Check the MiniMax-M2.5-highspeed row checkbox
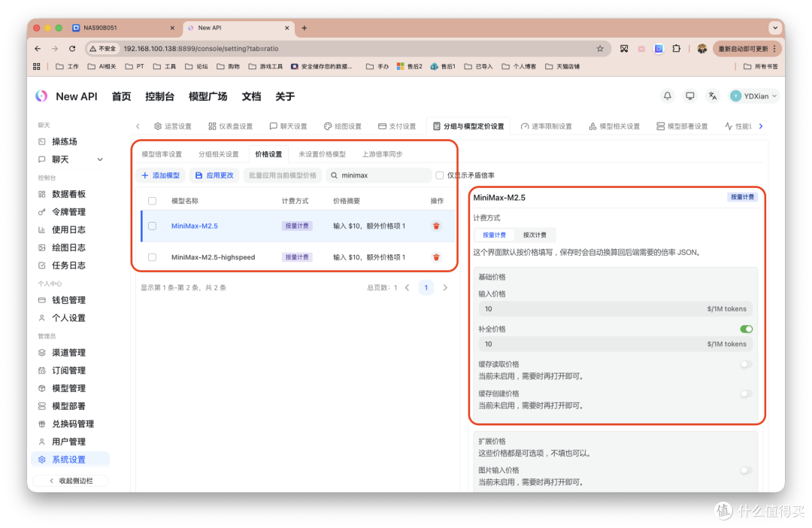Viewport: 812px width, 528px height. coord(152,257)
